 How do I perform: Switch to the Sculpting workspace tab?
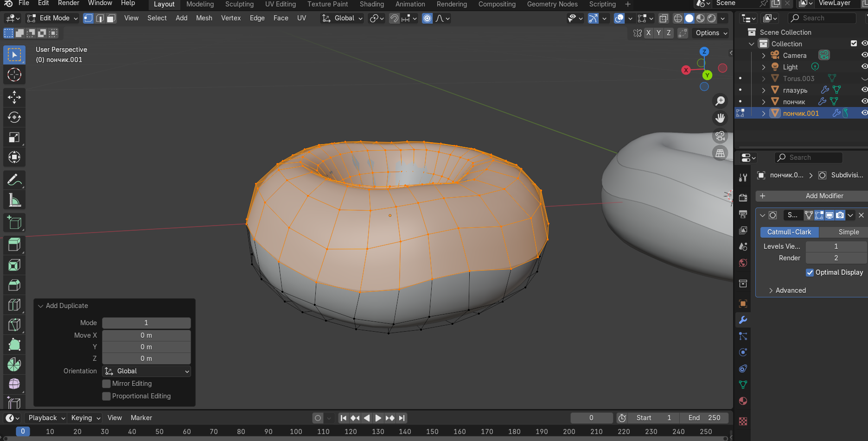[239, 4]
